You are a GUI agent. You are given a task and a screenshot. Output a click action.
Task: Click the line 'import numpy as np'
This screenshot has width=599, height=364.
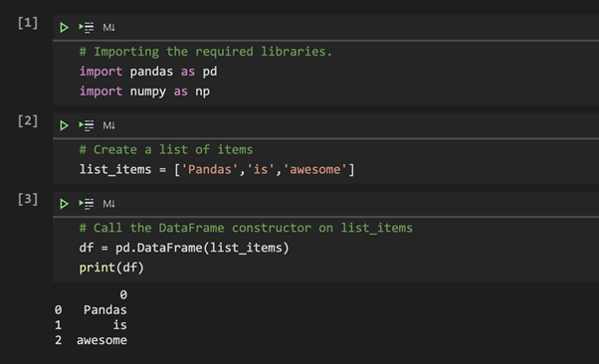[144, 91]
